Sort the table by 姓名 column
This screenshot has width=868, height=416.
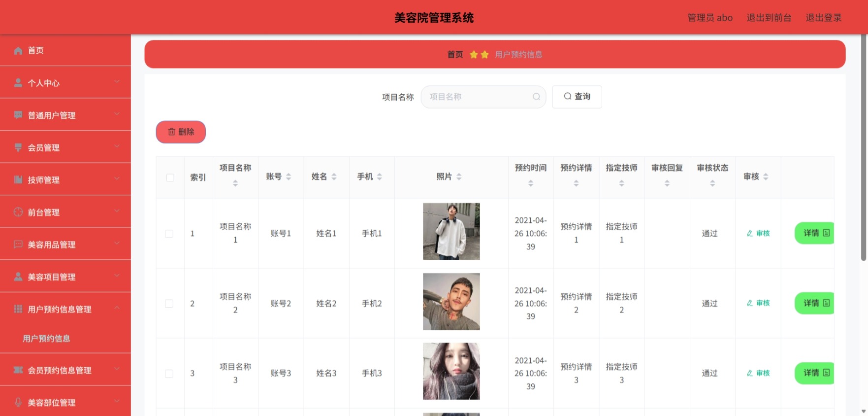point(334,176)
